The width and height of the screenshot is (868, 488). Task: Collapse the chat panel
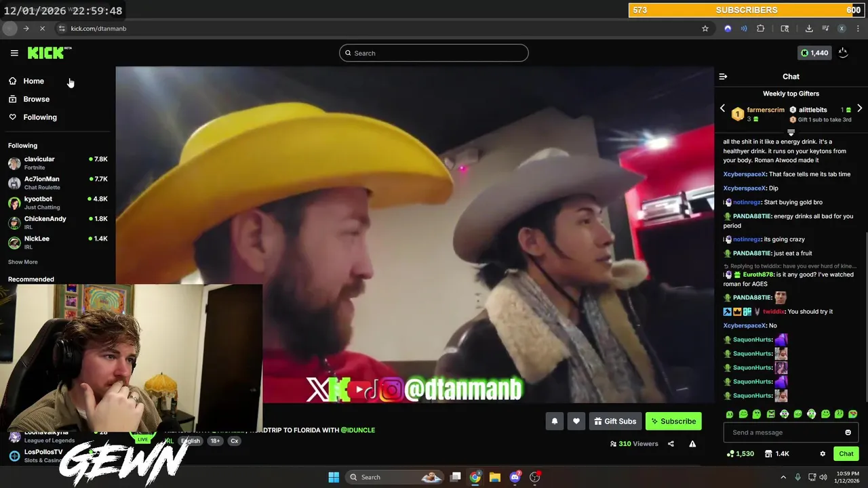point(723,77)
